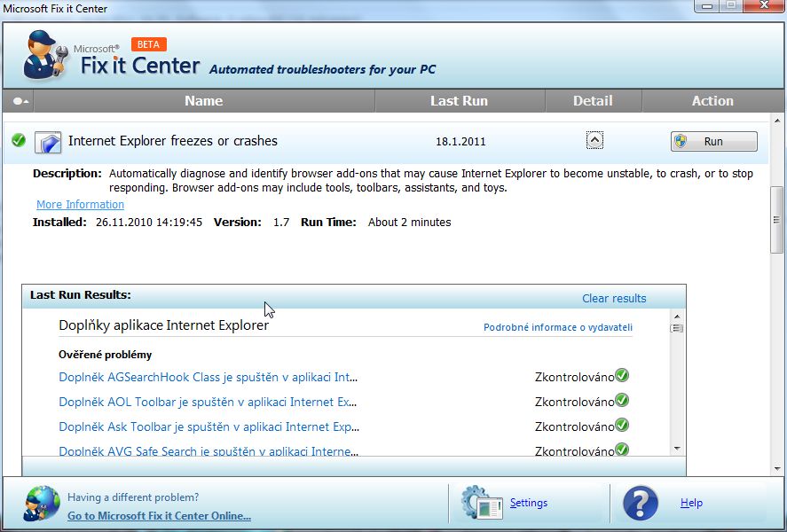Click the installed date 26.11.2010 14:19:45
This screenshot has width=787, height=532.
(149, 223)
